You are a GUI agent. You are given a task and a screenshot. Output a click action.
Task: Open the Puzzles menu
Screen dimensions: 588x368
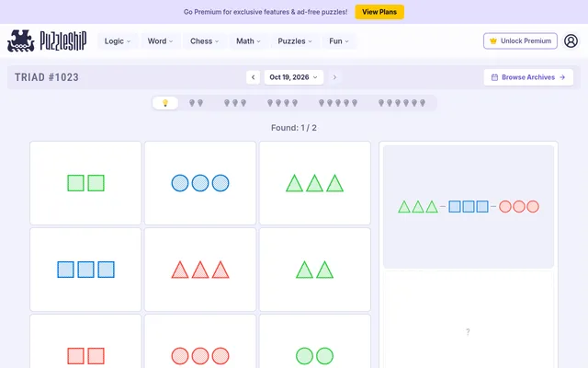tap(295, 41)
